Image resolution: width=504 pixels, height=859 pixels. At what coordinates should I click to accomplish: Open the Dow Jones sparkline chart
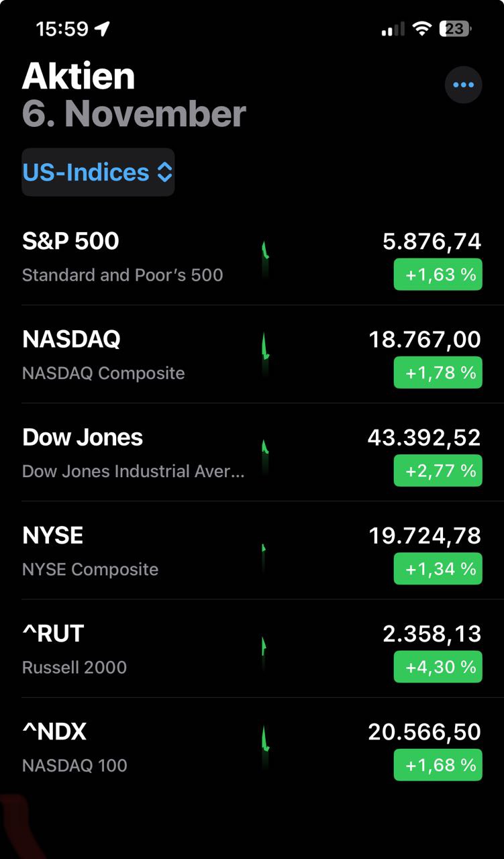tap(266, 452)
